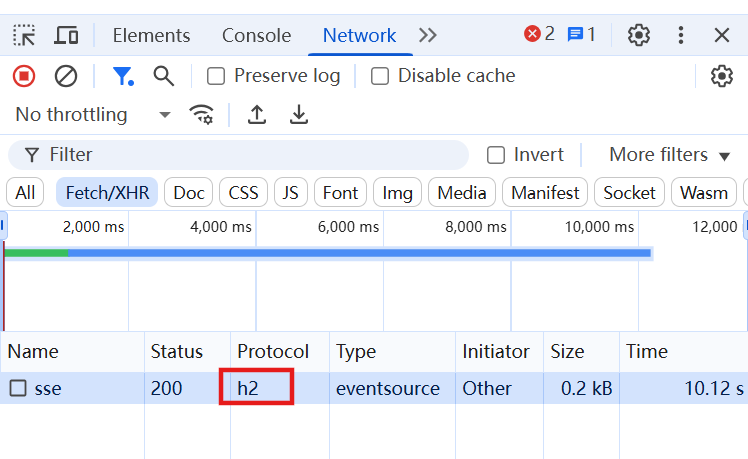
Task: Show more DevTools tabs chevron
Action: pyautogui.click(x=427, y=35)
